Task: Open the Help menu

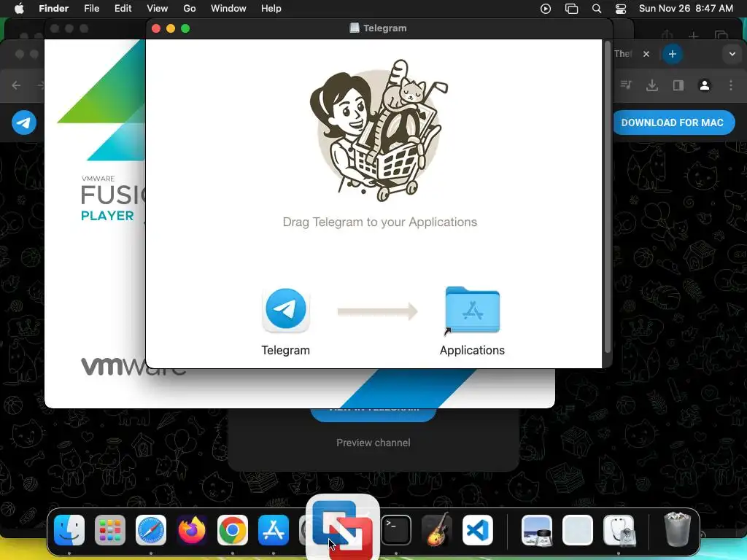Action: point(271,9)
